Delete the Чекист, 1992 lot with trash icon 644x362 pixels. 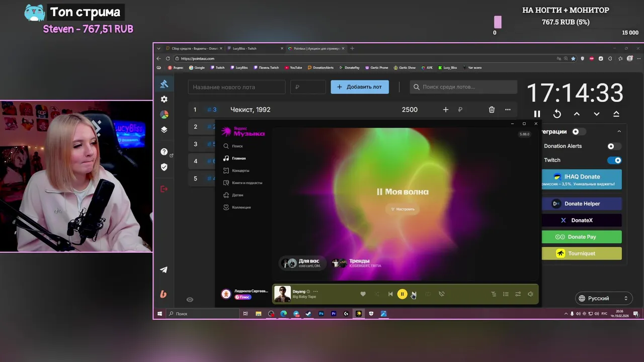(x=492, y=110)
